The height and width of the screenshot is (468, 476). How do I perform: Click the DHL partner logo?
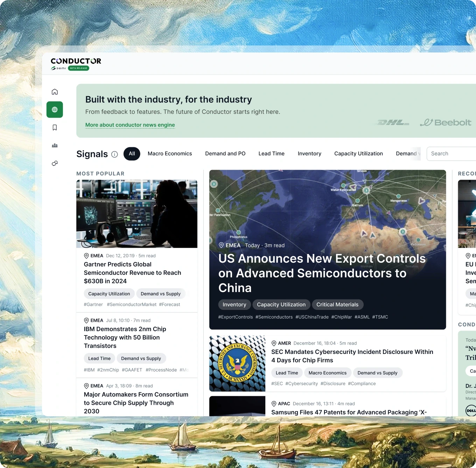click(x=393, y=122)
